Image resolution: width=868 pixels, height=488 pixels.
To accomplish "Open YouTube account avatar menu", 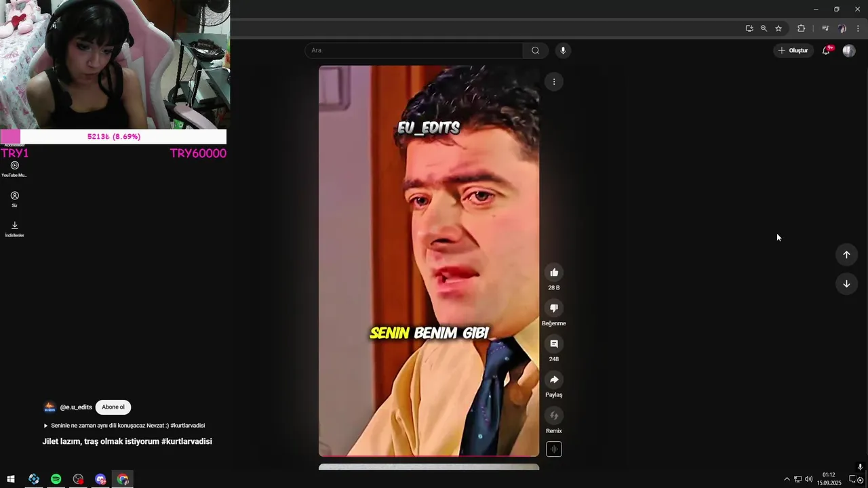I will [x=849, y=50].
